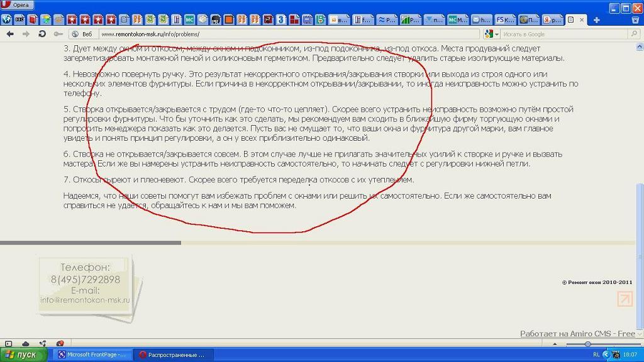
Task: Switch to Microsoft FrontPage in the taskbar
Action: [92, 354]
